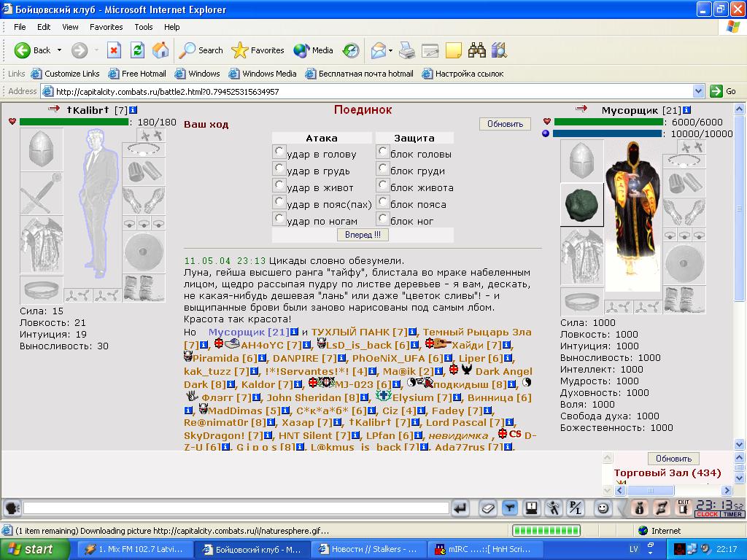Screen dimensions: 747x560
Task: Select attack 'удар в живот'
Action: pos(279,185)
